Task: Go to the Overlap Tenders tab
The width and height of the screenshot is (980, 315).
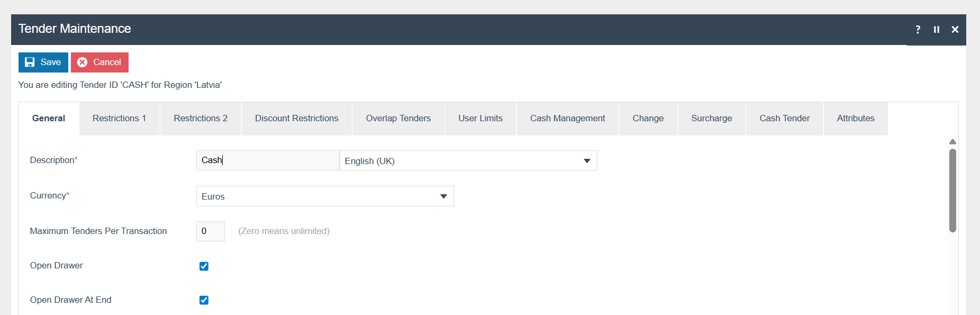Action: click(398, 119)
